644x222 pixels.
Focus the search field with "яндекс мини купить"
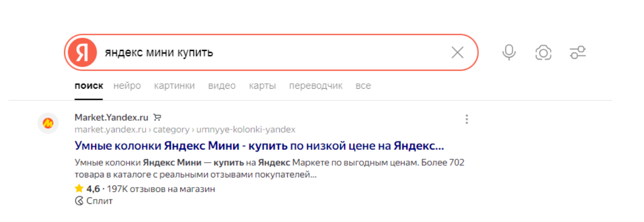point(271,52)
